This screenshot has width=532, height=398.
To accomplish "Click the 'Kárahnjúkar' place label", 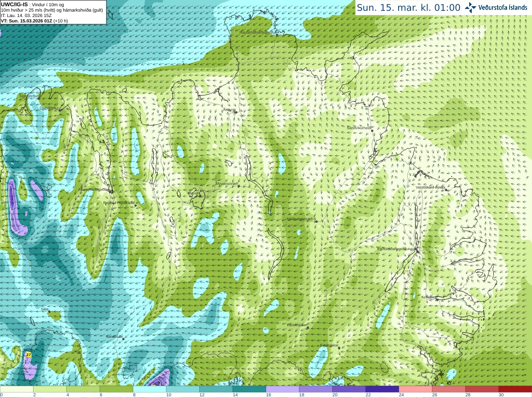I will [x=297, y=325].
